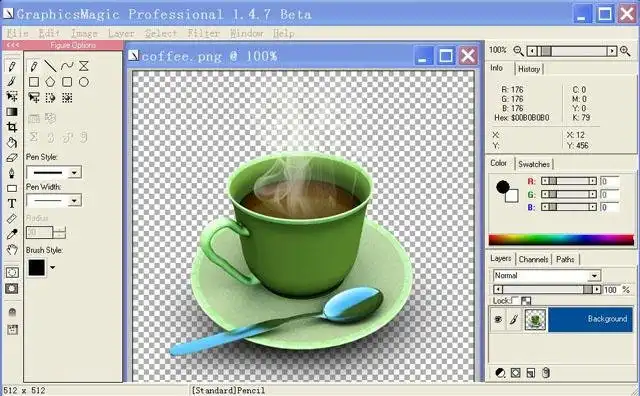Choose square figure in Figure Options first
640x396 pixels.
pos(34,82)
